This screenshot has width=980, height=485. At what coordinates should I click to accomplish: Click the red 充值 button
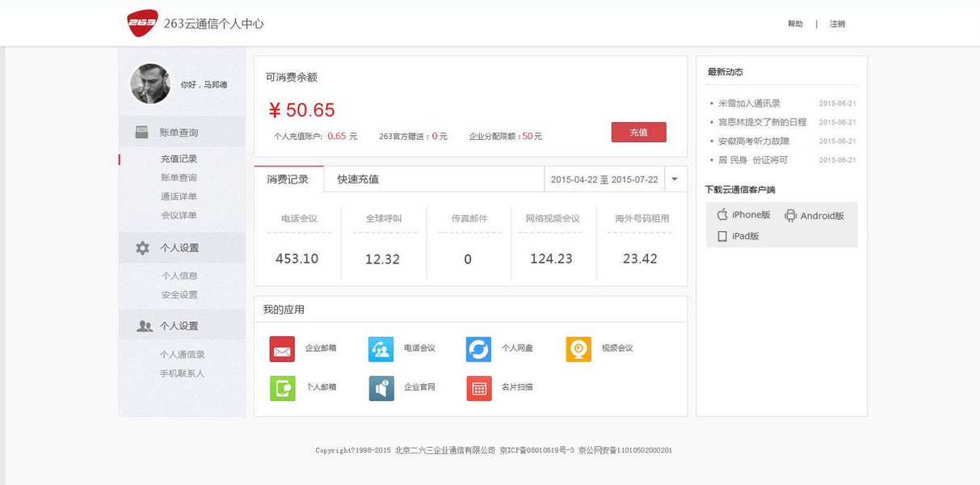[x=638, y=132]
